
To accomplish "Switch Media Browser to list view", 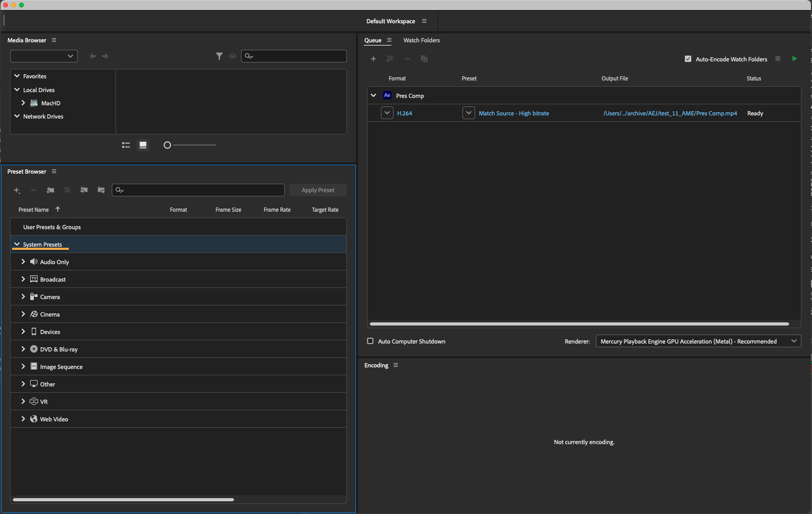I will tap(126, 145).
